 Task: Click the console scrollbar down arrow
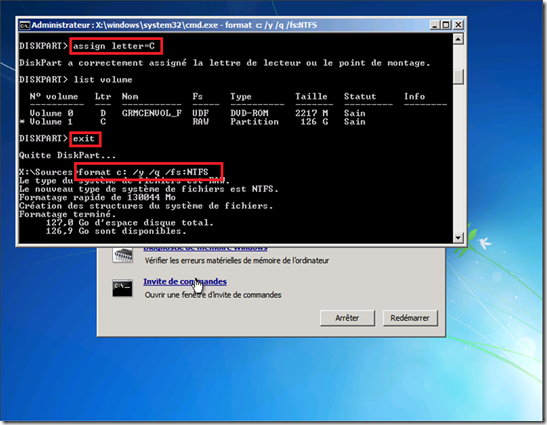[458, 238]
